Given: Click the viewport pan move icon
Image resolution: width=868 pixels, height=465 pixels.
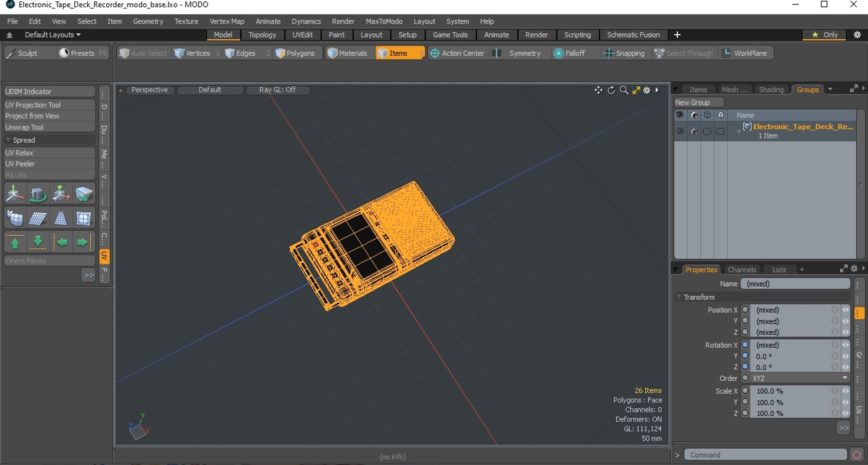Looking at the screenshot, I should tap(599, 90).
